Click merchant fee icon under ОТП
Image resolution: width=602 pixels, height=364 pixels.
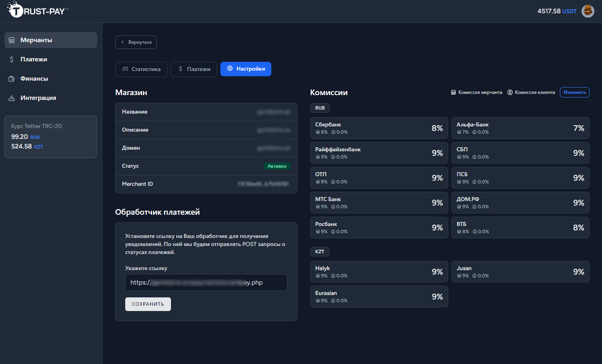[318, 182]
